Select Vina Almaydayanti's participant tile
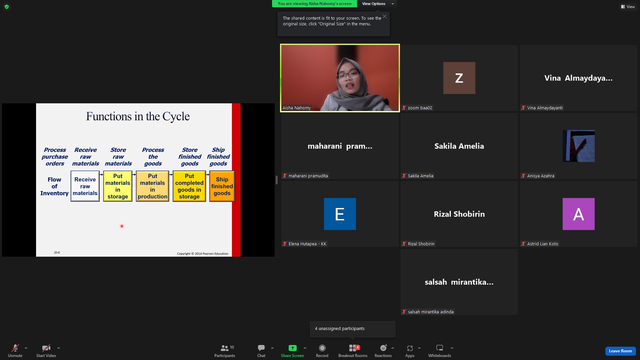Viewport: 640px width, 360px height. click(x=578, y=78)
